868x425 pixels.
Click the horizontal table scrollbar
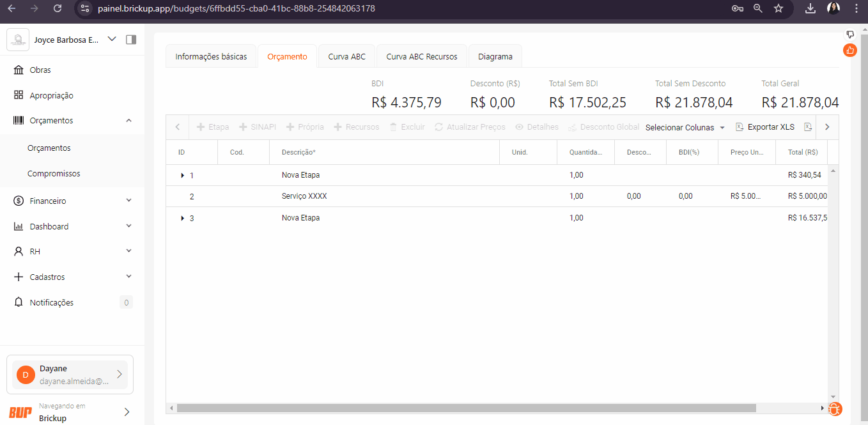click(467, 408)
